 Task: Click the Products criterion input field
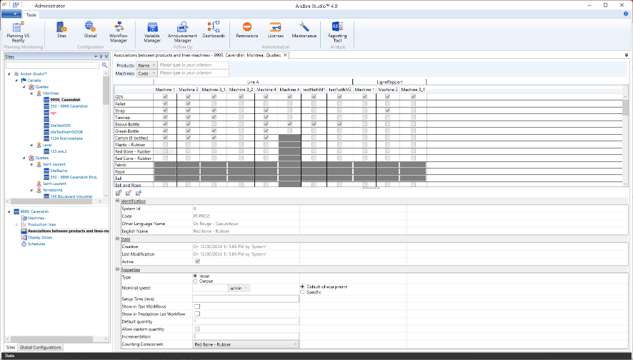click(193, 65)
